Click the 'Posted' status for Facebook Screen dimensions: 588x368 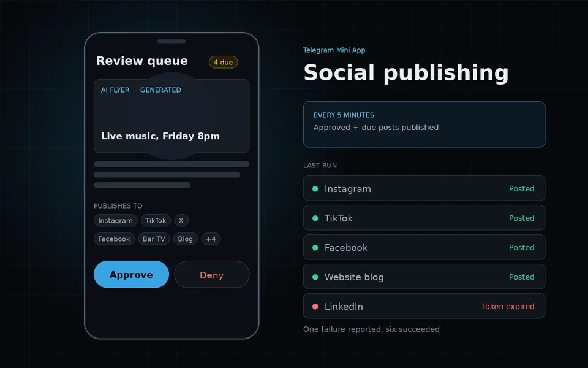click(522, 247)
